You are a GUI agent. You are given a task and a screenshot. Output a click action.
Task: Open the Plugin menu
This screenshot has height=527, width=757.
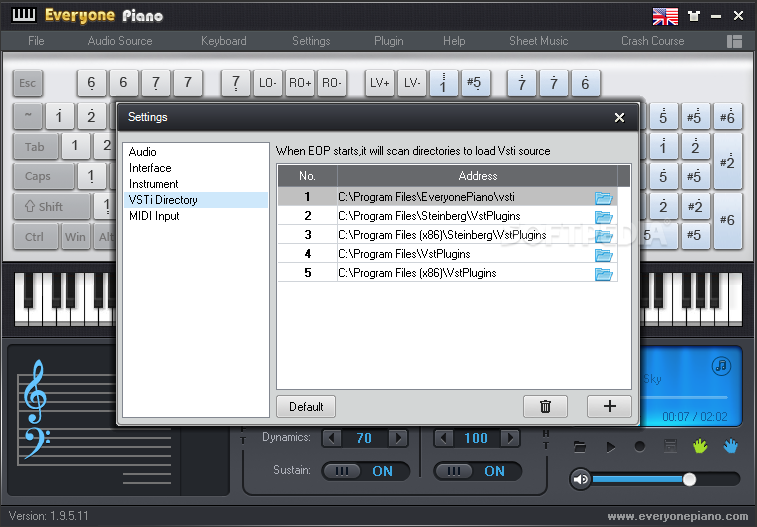389,41
